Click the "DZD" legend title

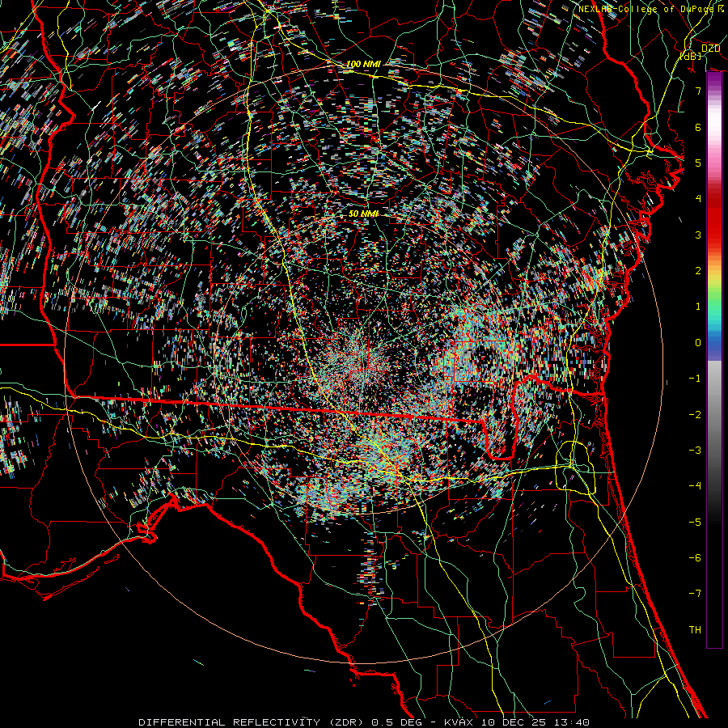pyautogui.click(x=710, y=49)
